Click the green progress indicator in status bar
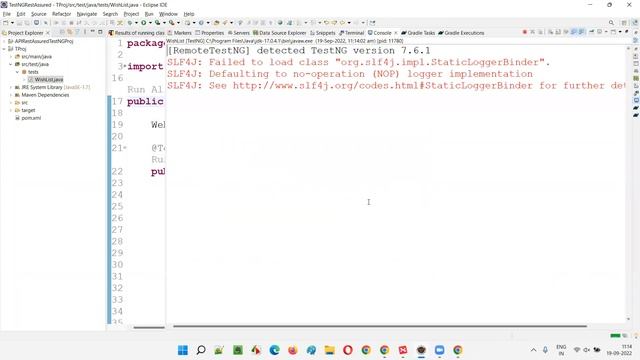 pos(615,336)
